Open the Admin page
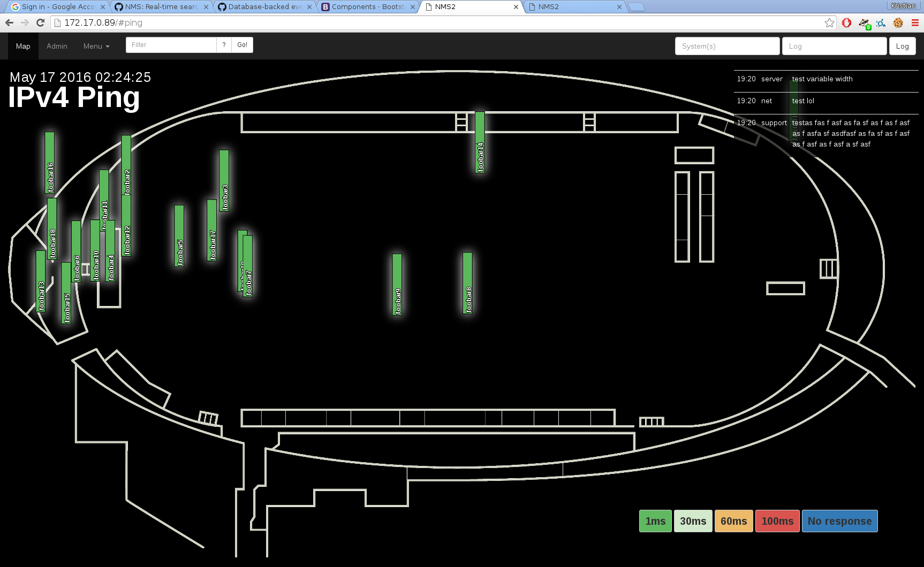Screen dimensions: 924x567 coord(57,46)
